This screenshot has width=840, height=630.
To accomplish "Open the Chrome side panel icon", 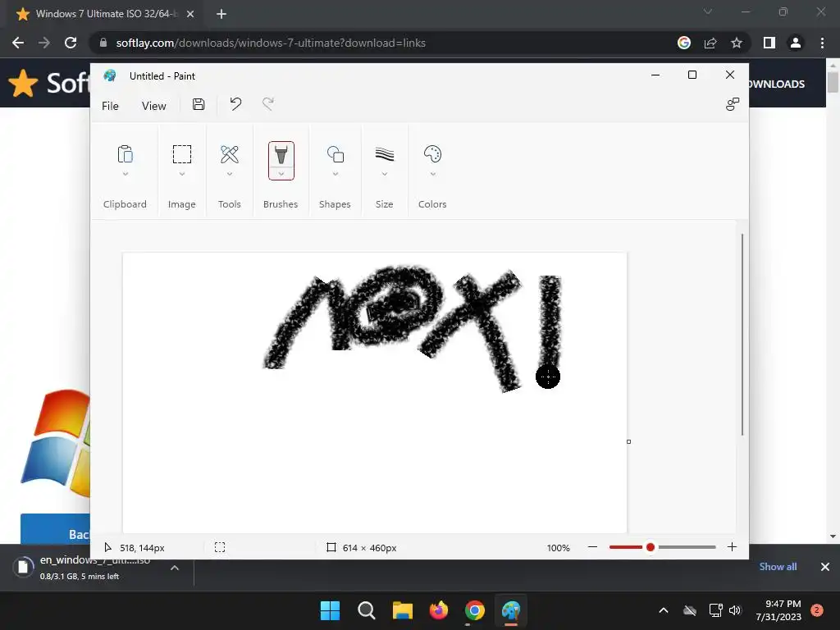I will 769,43.
